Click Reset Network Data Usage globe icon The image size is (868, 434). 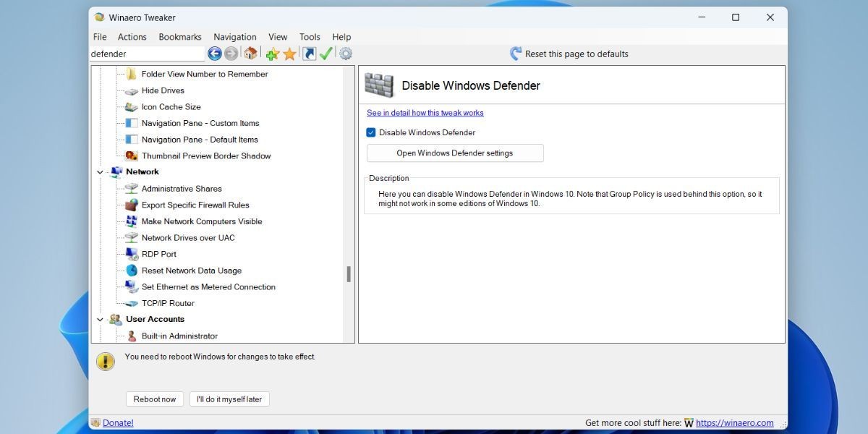[x=132, y=271]
